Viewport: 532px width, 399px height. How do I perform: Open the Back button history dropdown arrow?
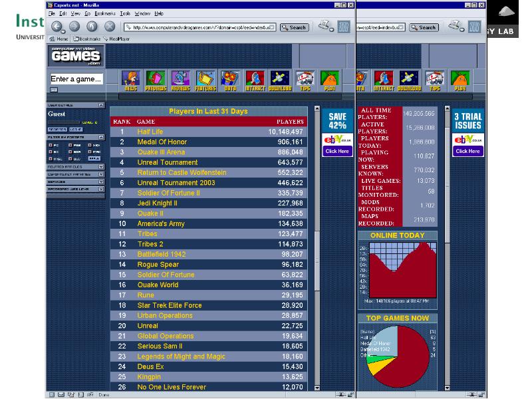63,31
